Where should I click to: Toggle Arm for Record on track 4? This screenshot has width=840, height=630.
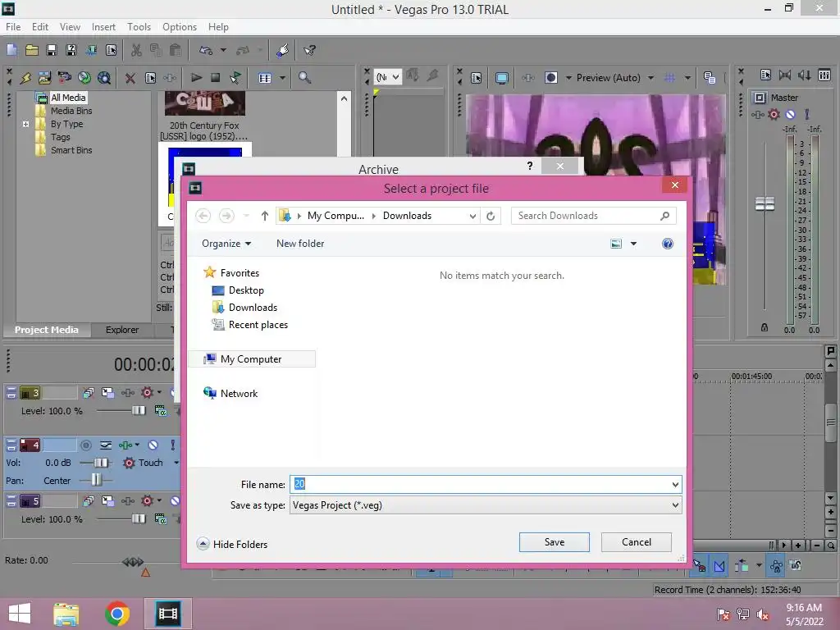[x=85, y=445]
